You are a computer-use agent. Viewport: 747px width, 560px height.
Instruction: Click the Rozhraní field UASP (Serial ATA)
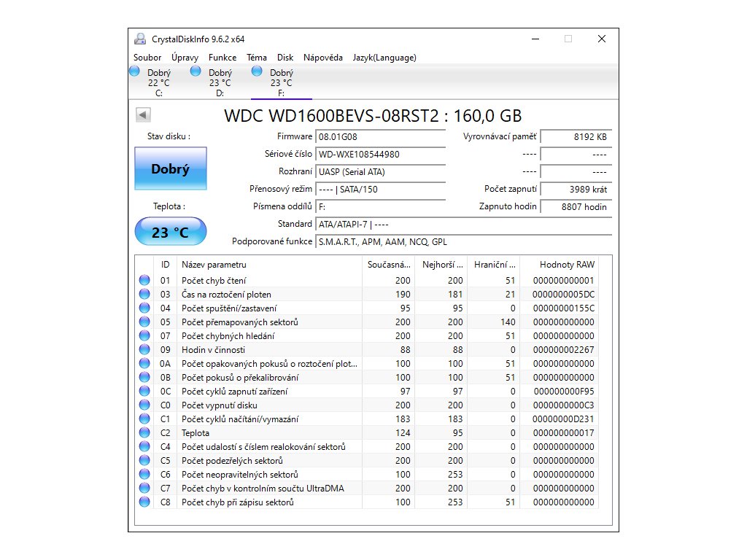(380, 172)
